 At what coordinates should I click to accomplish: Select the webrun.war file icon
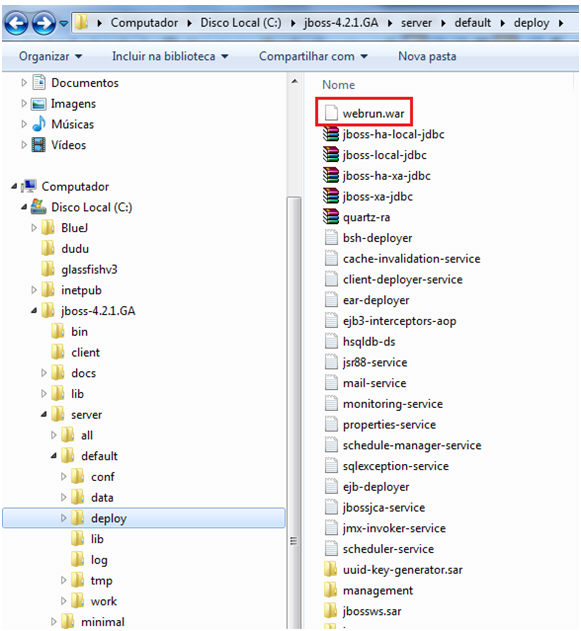click(331, 113)
